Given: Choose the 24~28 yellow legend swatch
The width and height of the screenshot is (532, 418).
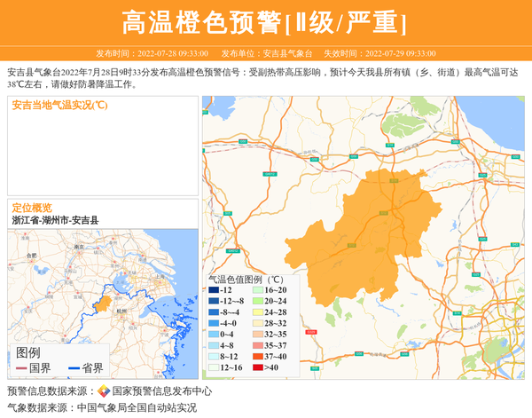Looking at the screenshot, I should pyautogui.click(x=256, y=312).
